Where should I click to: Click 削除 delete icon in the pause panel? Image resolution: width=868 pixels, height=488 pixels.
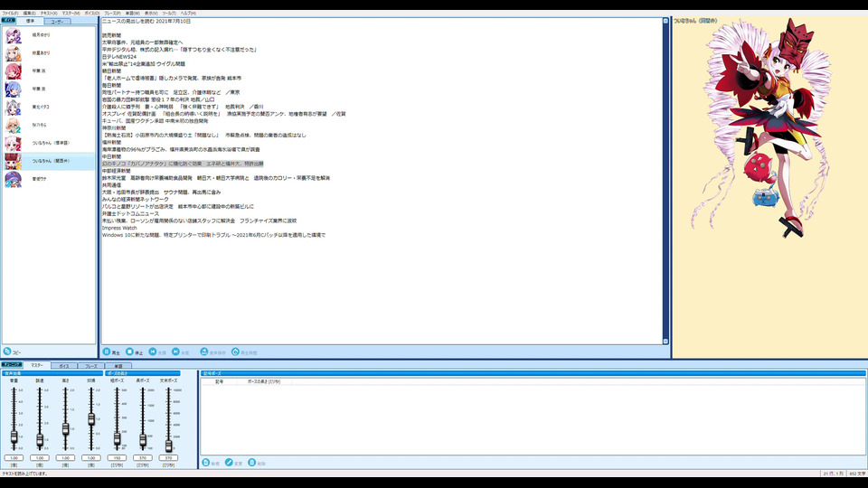click(x=252, y=463)
